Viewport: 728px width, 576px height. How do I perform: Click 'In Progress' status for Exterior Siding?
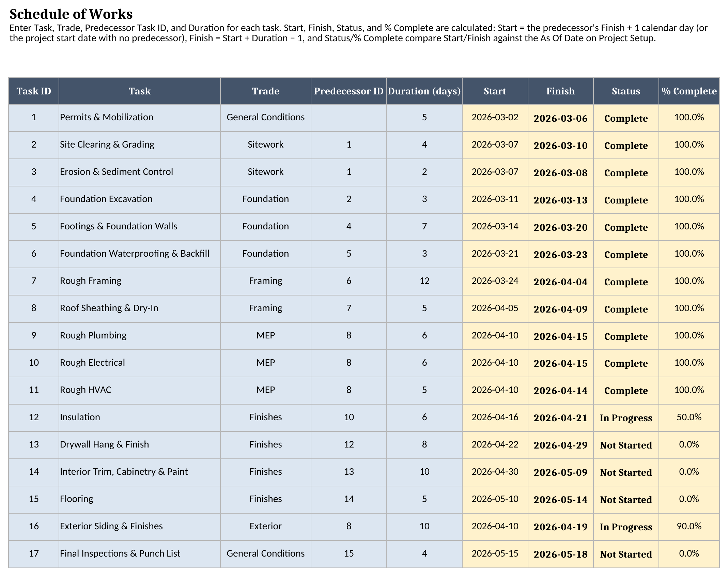626,527
